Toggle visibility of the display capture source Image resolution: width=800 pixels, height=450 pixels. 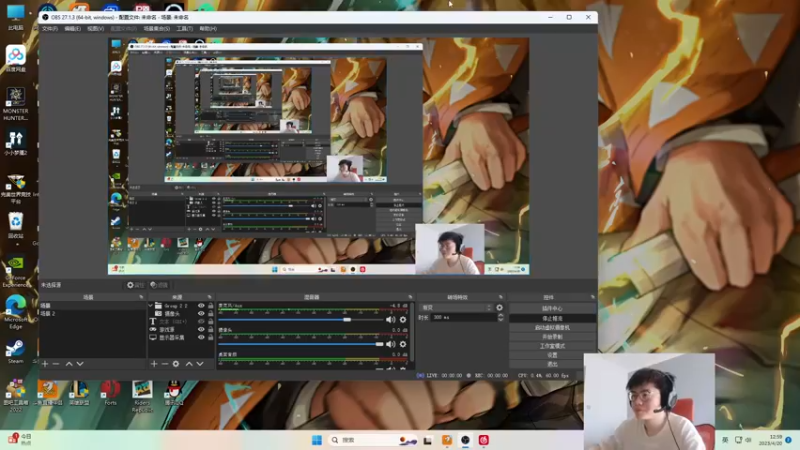point(201,337)
